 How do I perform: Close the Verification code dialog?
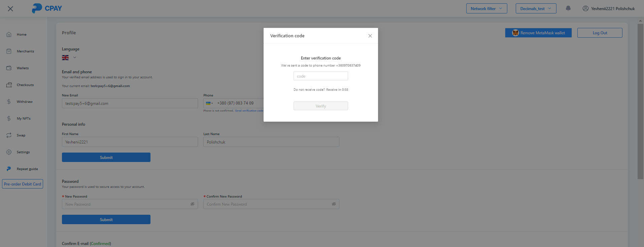(370, 36)
